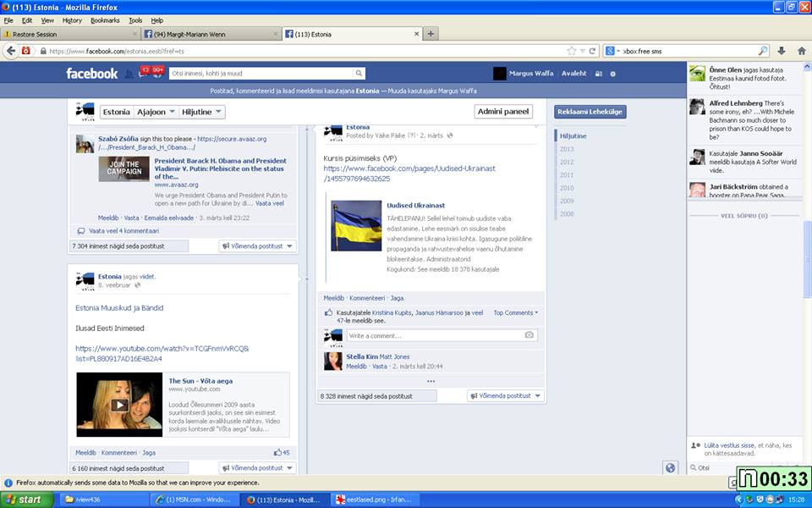Image resolution: width=812 pixels, height=508 pixels.
Task: Expand the Hiljutine dropdown
Action: pos(201,112)
